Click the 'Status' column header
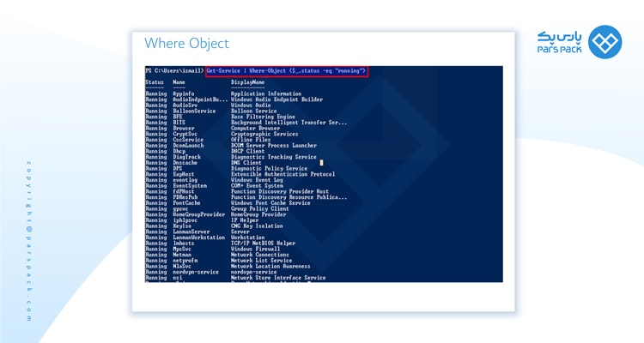 [x=155, y=82]
